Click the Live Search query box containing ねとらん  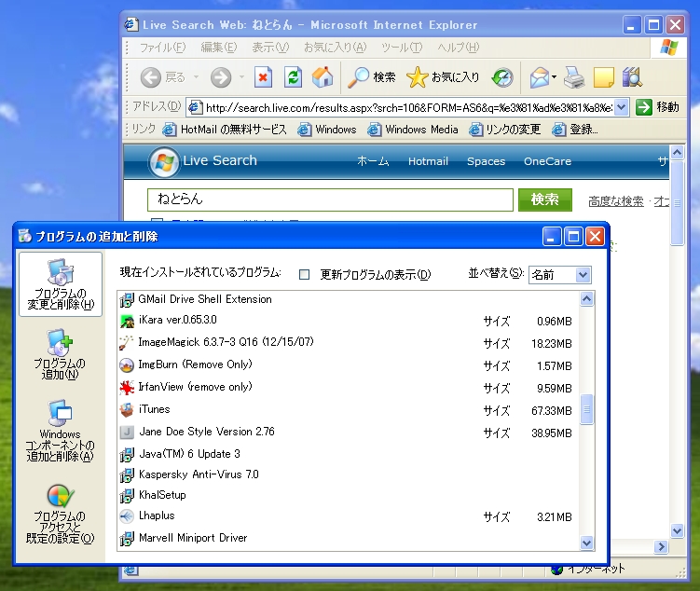coord(330,199)
